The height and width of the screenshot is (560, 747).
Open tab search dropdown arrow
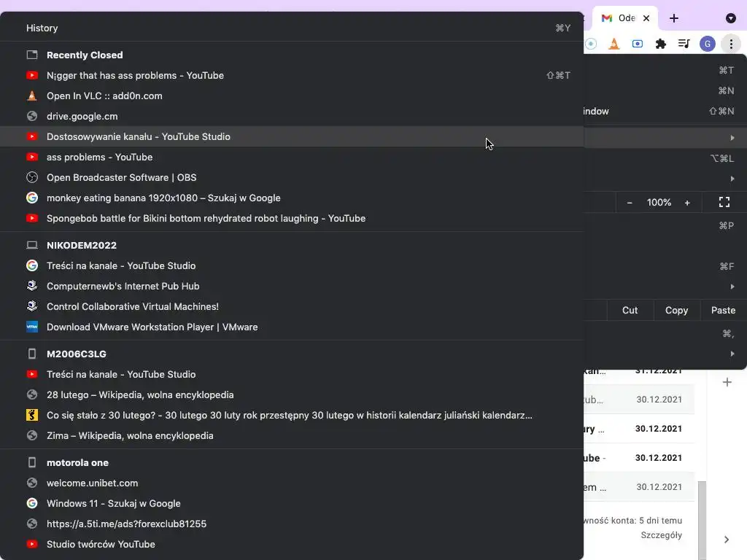click(730, 18)
